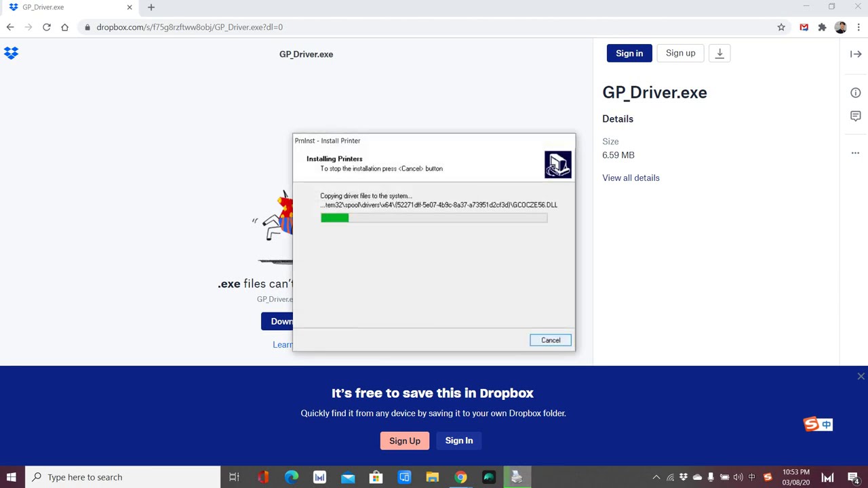
Task: Open Microsoft Edge from the taskbar
Action: [x=292, y=477]
